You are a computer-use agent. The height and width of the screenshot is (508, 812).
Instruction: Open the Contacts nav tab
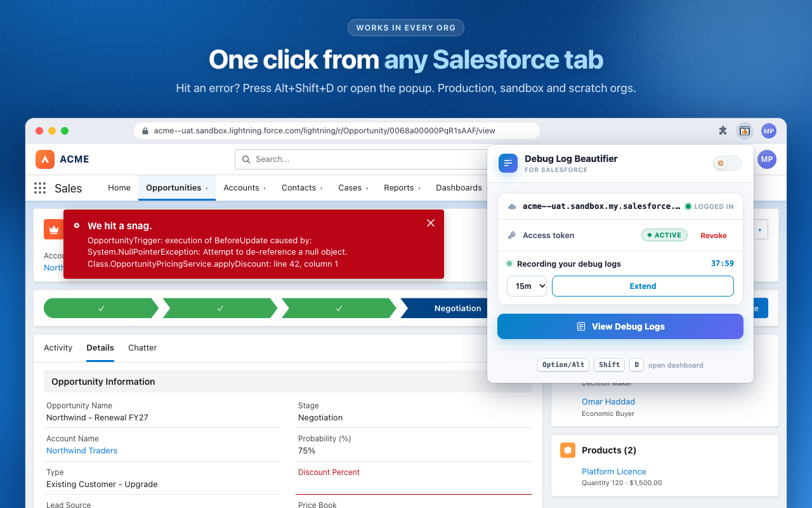pos(299,188)
